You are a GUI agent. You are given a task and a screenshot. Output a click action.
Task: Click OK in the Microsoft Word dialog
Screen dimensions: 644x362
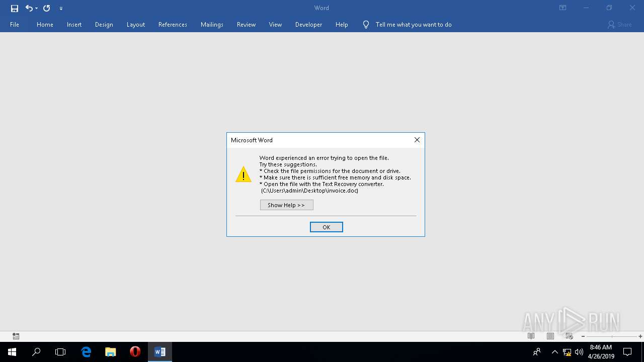pos(327,227)
